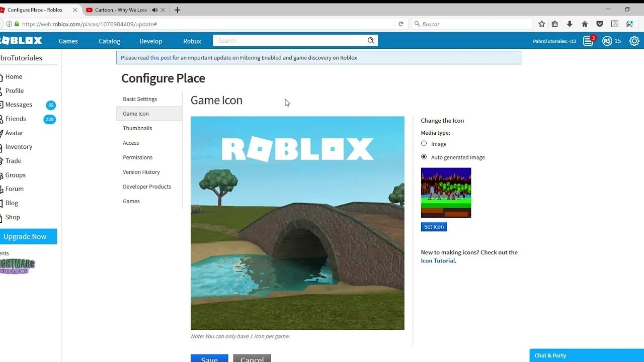Open Robux in the top navigation
This screenshot has width=644, height=362.
pos(192,41)
